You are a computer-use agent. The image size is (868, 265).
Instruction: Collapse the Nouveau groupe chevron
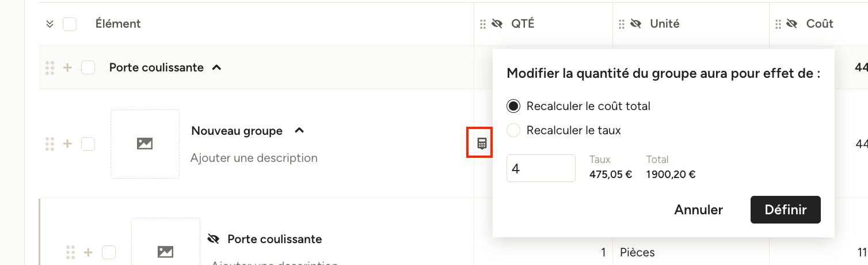coord(299,130)
